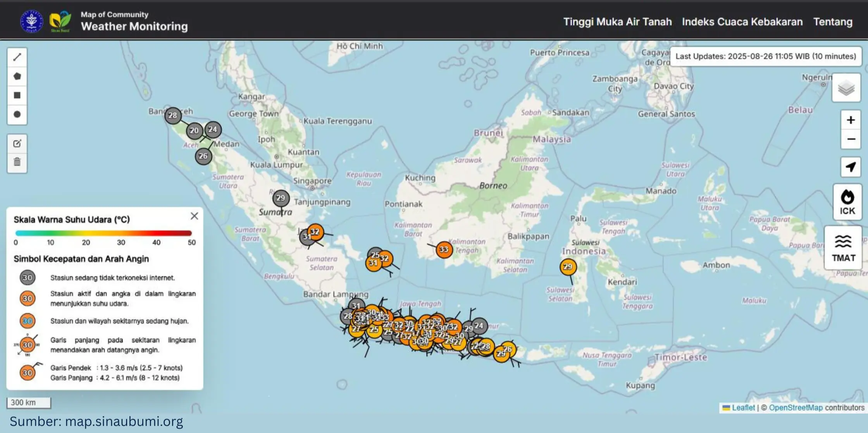Click Weather Monitoring site title

(x=134, y=26)
